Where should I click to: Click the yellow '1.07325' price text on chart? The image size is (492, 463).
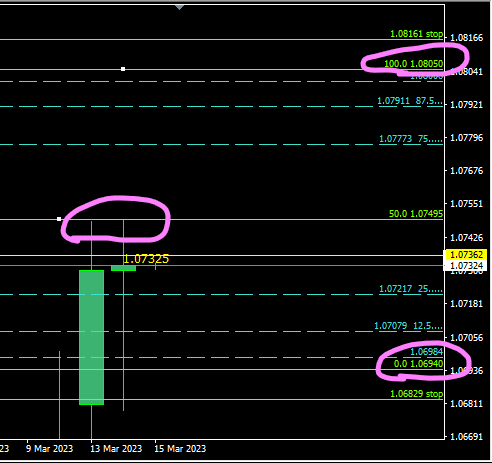[146, 259]
